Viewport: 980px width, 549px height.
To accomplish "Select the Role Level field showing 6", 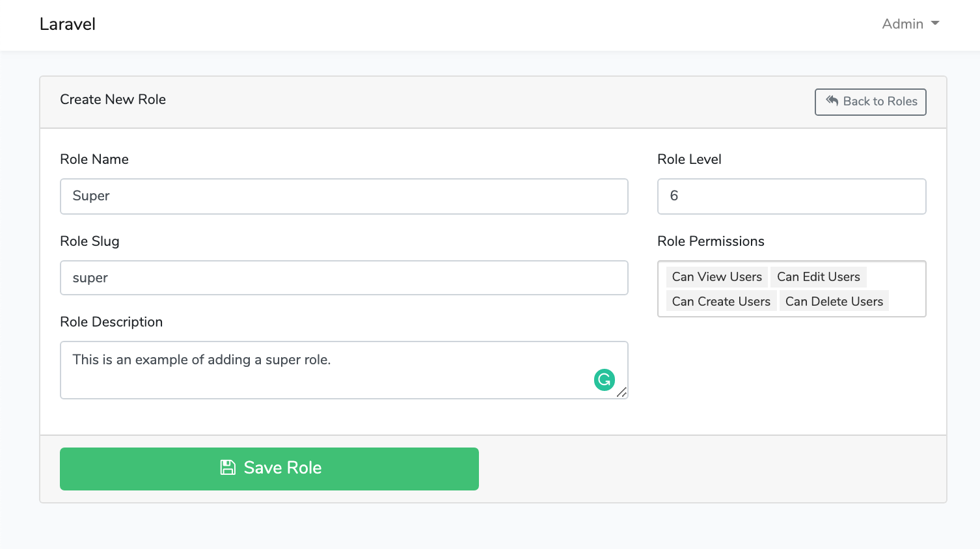I will (x=791, y=196).
